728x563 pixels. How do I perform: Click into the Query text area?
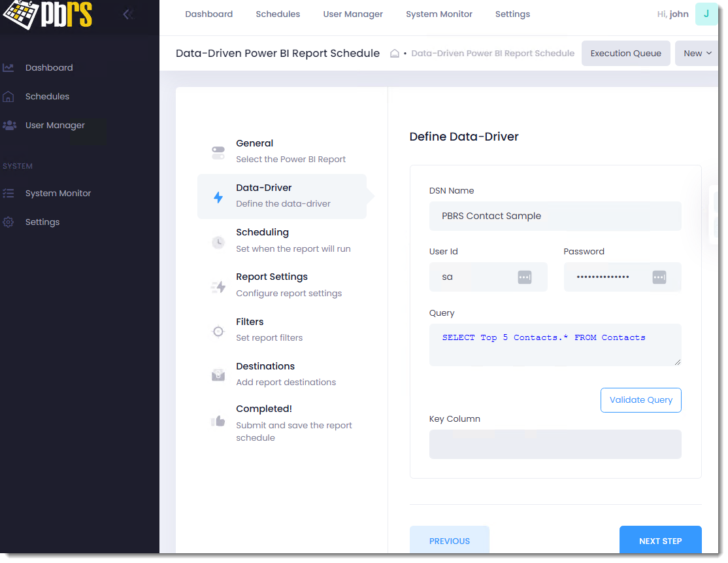(x=555, y=345)
